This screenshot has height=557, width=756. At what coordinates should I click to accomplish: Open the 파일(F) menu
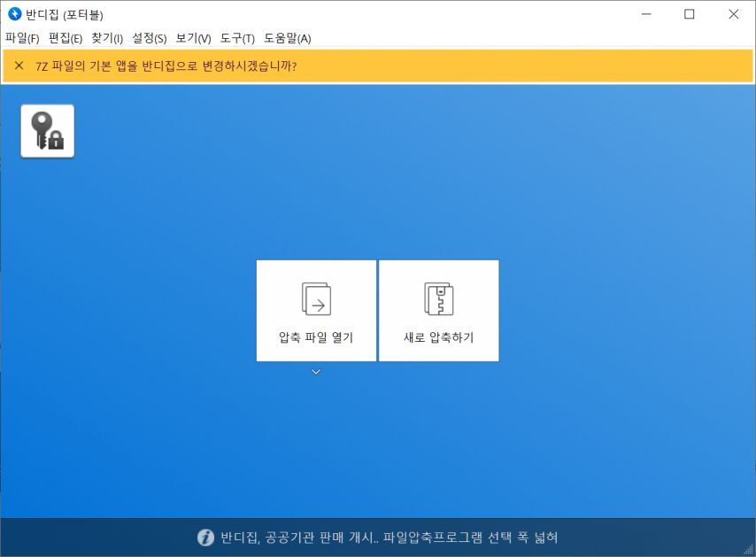[22, 38]
